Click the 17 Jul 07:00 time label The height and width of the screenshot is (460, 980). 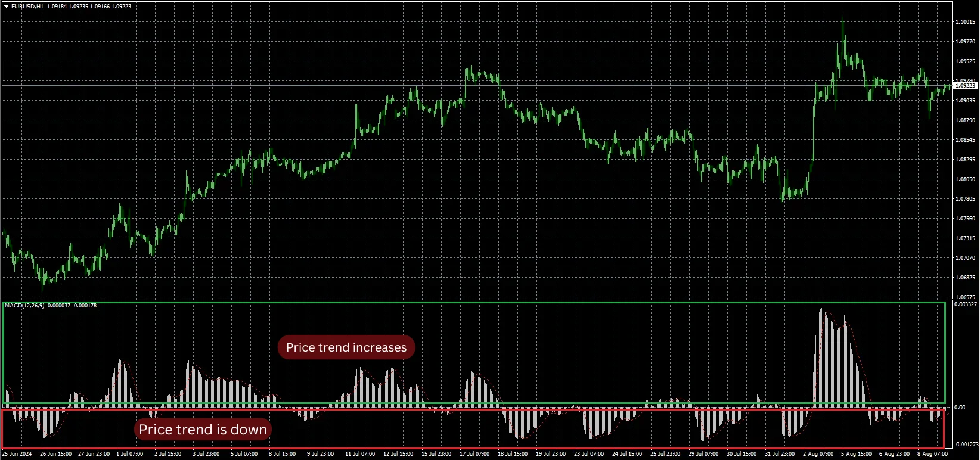click(x=475, y=454)
